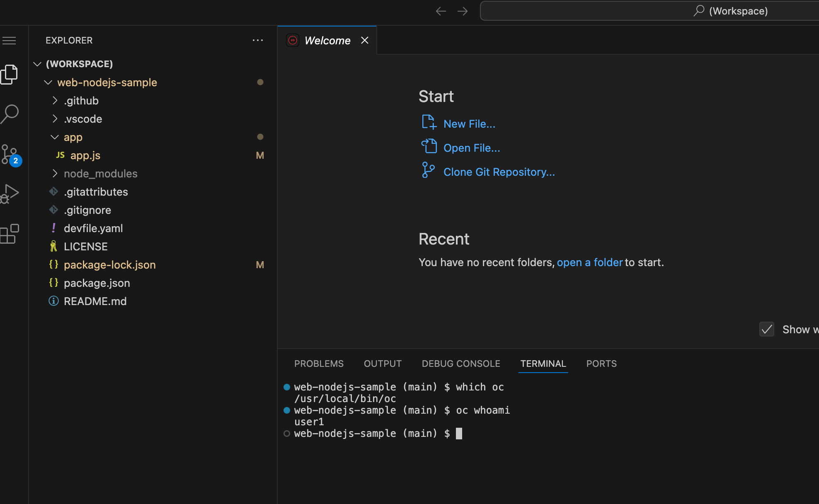The image size is (819, 504).
Task: Click the Go Forward arrow
Action: click(463, 11)
